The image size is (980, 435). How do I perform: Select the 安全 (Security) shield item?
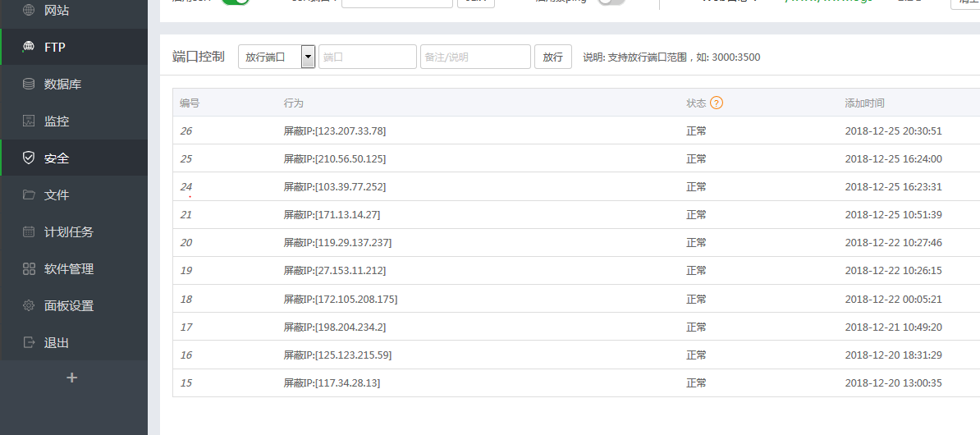tap(56, 158)
